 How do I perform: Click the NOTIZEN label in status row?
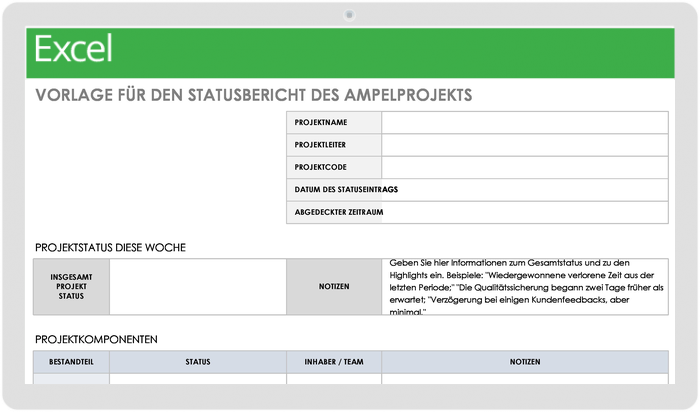pyautogui.click(x=334, y=287)
